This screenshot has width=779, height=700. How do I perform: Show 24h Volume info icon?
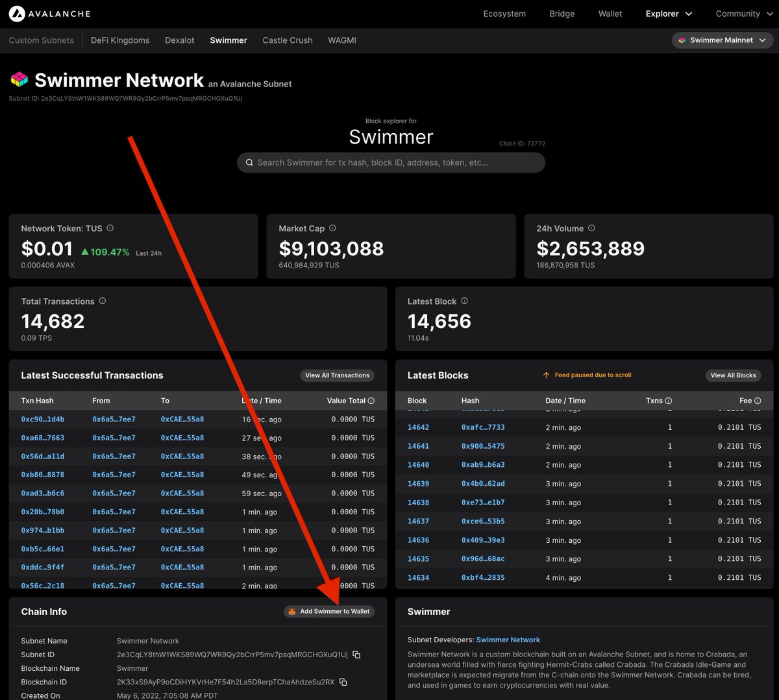pos(591,228)
